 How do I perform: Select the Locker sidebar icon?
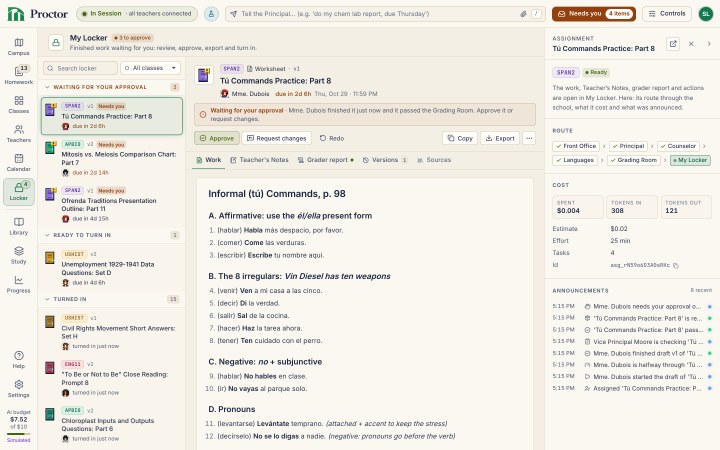(x=18, y=191)
